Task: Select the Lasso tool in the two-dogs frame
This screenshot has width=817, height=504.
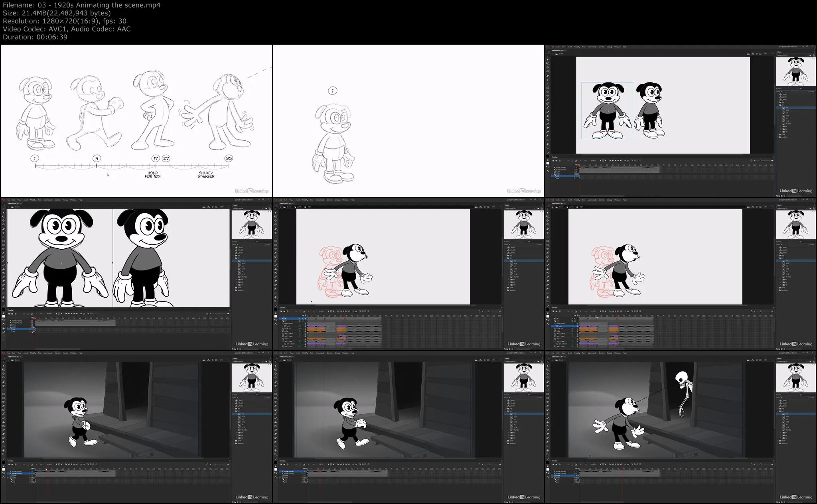Action: [x=548, y=71]
